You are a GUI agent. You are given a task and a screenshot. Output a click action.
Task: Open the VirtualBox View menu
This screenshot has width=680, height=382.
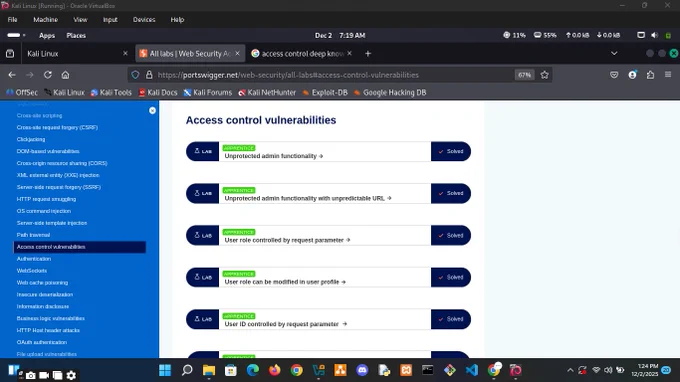pyautogui.click(x=80, y=20)
